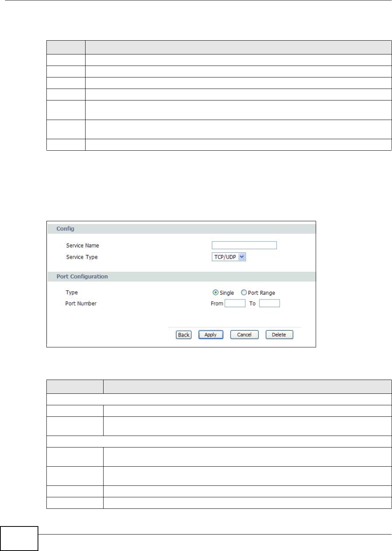Screen dimensions: 392x551
Task: Click the Port Number label
Action: tap(81, 303)
